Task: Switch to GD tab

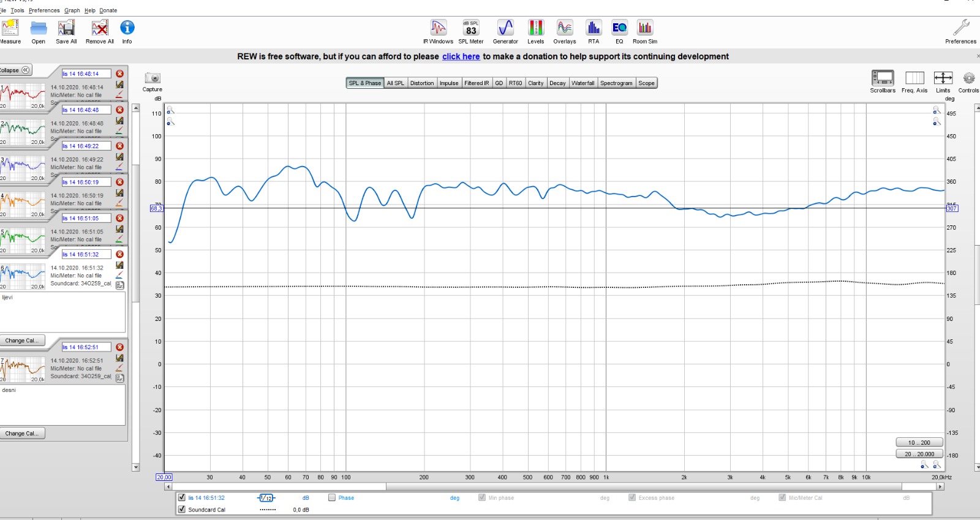Action: 499,83
